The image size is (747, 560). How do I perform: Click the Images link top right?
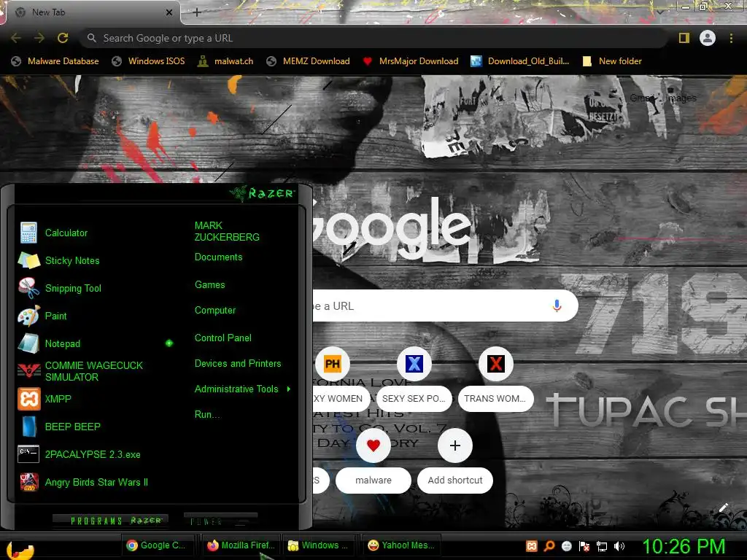tap(681, 98)
